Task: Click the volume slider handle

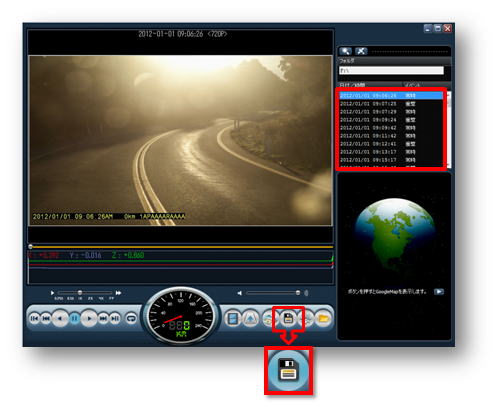Action: (298, 293)
